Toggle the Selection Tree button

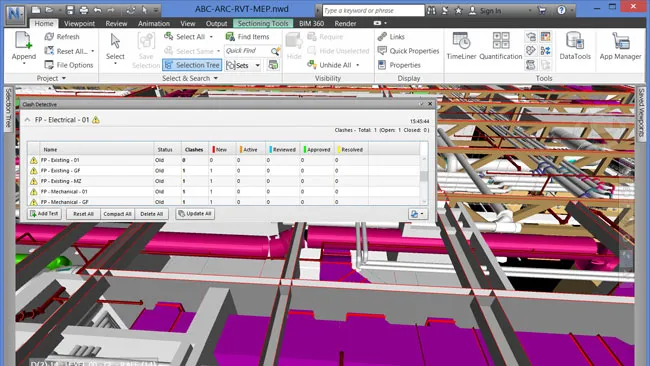(192, 65)
